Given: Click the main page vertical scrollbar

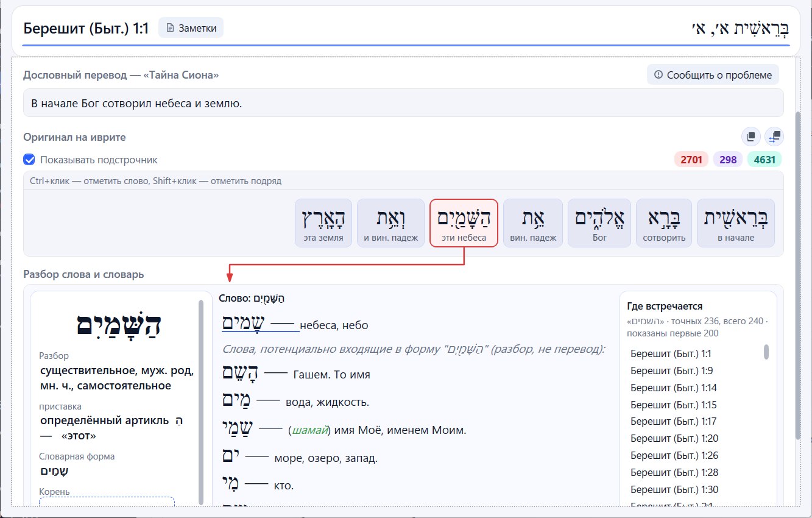Looking at the screenshot, I should 799,275.
